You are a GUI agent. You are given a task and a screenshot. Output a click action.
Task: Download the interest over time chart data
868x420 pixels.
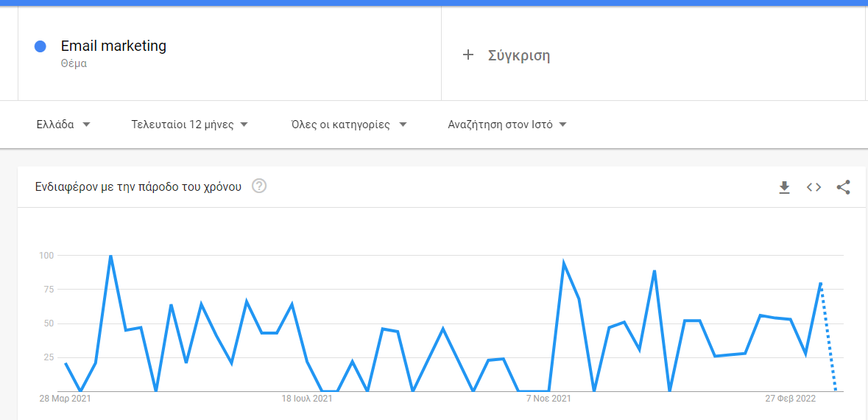784,187
